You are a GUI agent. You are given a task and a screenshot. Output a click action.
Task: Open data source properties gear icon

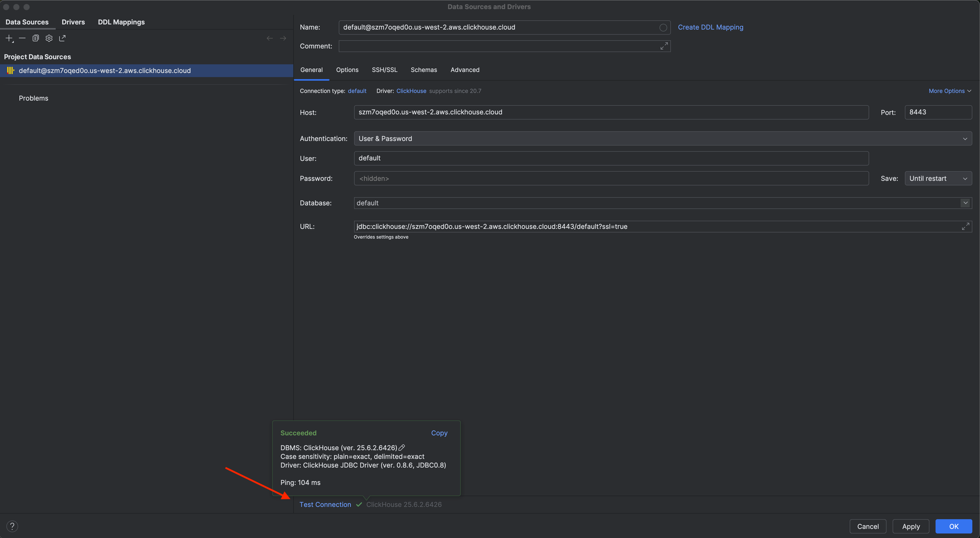tap(49, 38)
